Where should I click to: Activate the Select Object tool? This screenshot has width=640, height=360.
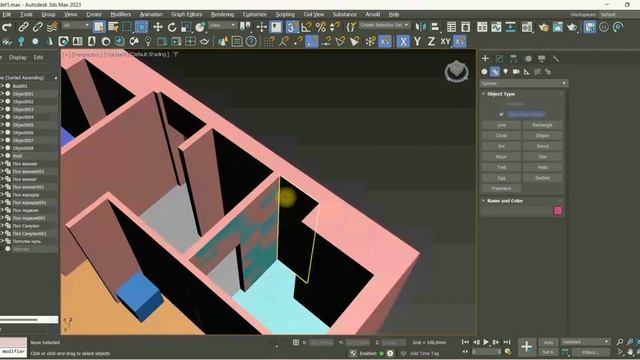[99, 27]
